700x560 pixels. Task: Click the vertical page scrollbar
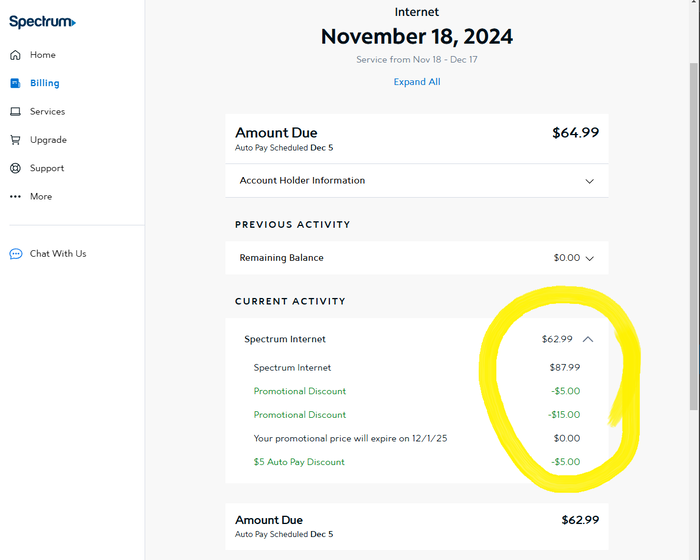693,237
